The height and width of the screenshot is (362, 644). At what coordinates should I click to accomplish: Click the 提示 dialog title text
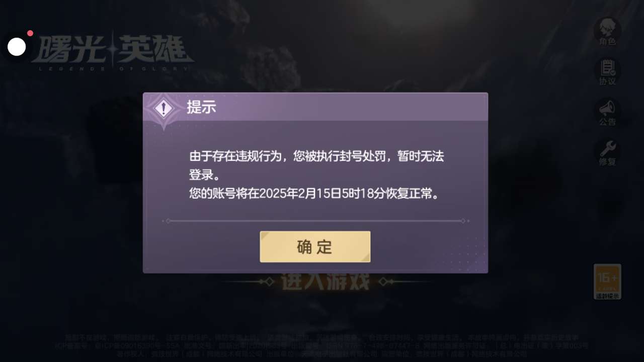tap(201, 107)
